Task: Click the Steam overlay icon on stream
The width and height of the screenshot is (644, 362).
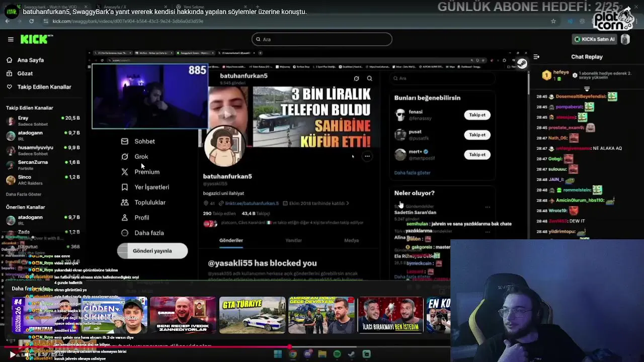Action: [x=522, y=63]
